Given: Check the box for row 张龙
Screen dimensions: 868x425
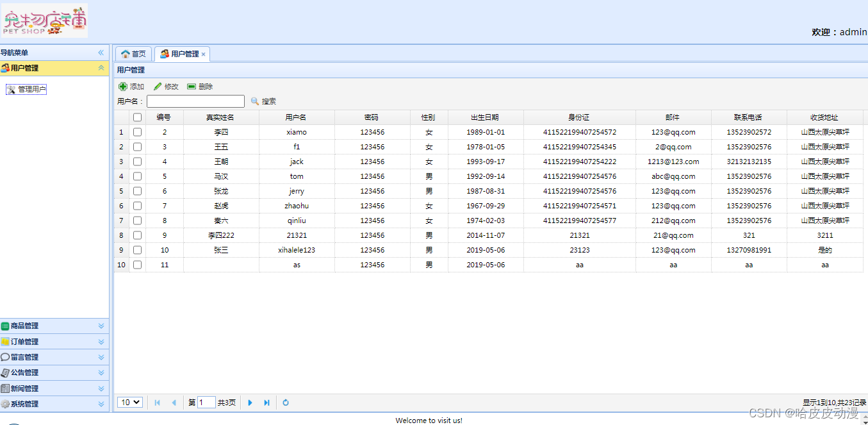Looking at the screenshot, I should coord(137,191).
